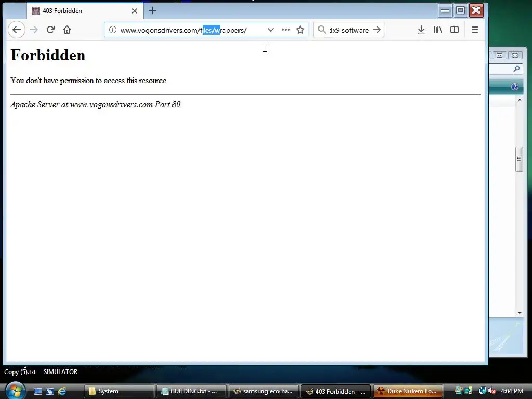Maximize the Firefox window

460,10
